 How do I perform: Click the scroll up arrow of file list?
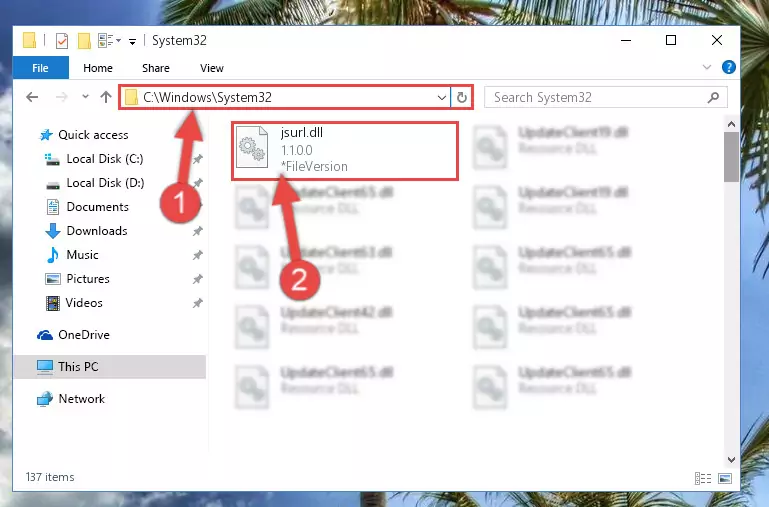(x=731, y=124)
